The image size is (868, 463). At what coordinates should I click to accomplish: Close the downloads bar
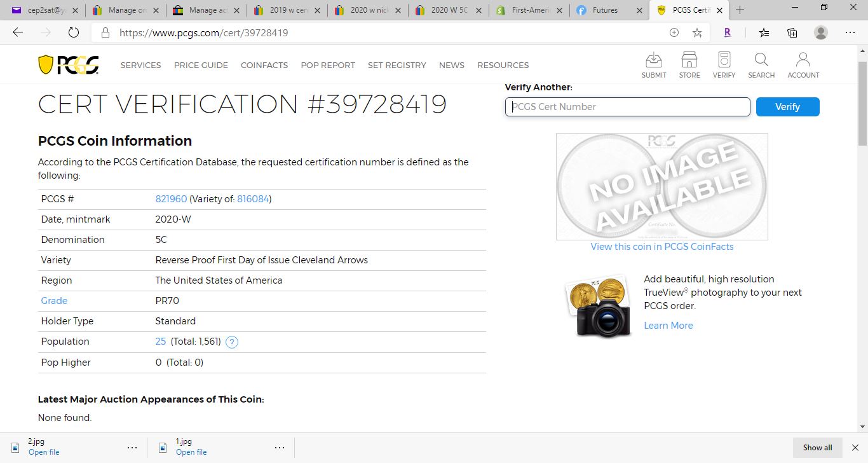coord(856,448)
